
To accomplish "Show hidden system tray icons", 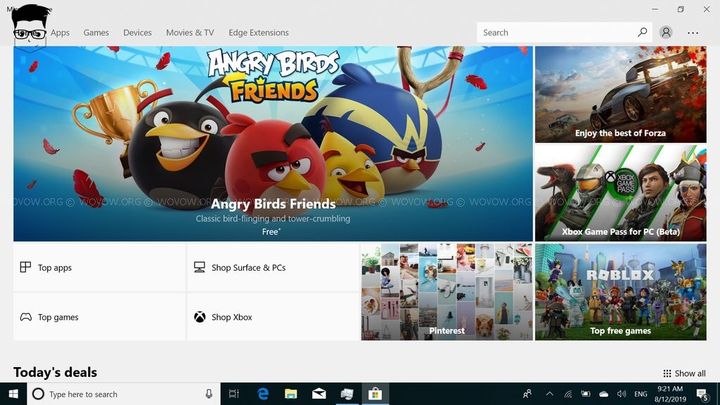I will 549,394.
